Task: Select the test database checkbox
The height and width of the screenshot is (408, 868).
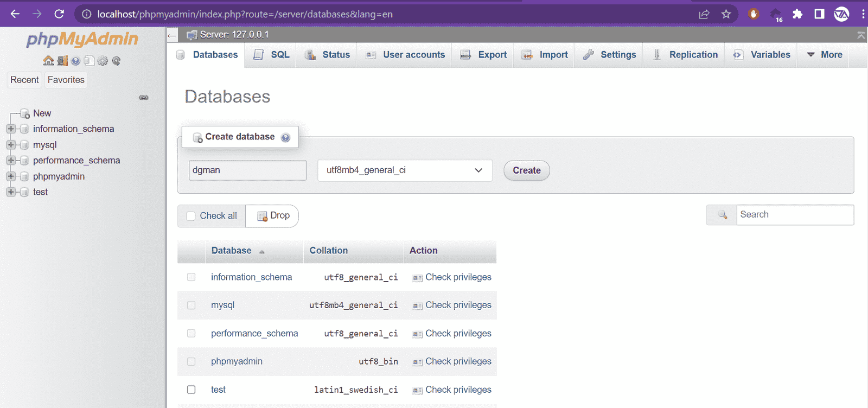Action: point(192,390)
